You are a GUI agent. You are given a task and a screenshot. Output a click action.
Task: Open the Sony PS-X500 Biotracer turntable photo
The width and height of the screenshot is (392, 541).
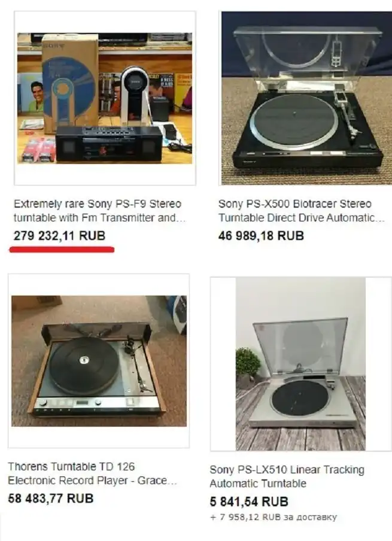click(x=306, y=98)
